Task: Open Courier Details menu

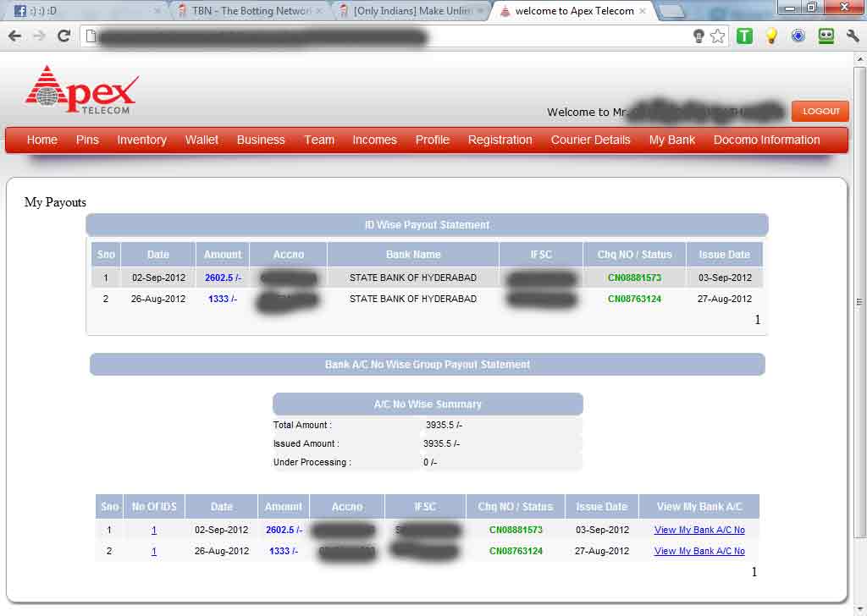Action: click(x=590, y=140)
